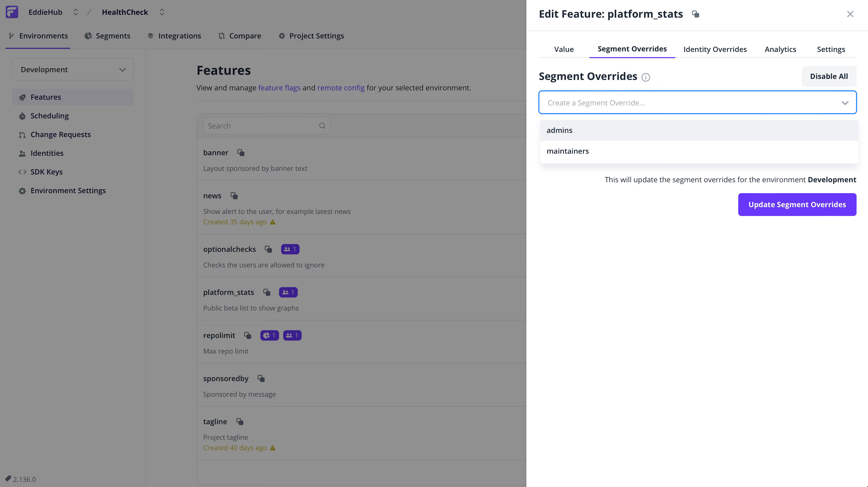Click EddieHub organisation name
The image size is (868, 487).
[x=45, y=12]
